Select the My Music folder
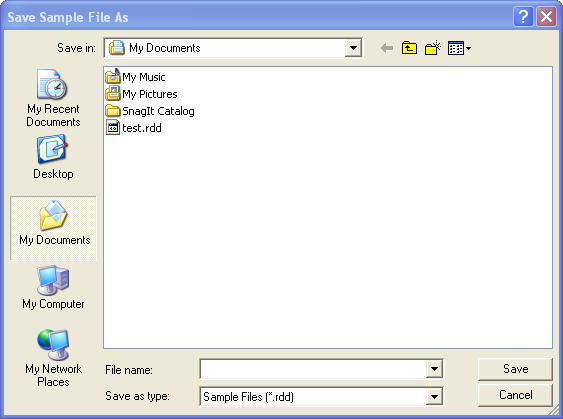The height and width of the screenshot is (419, 563). 135,76
